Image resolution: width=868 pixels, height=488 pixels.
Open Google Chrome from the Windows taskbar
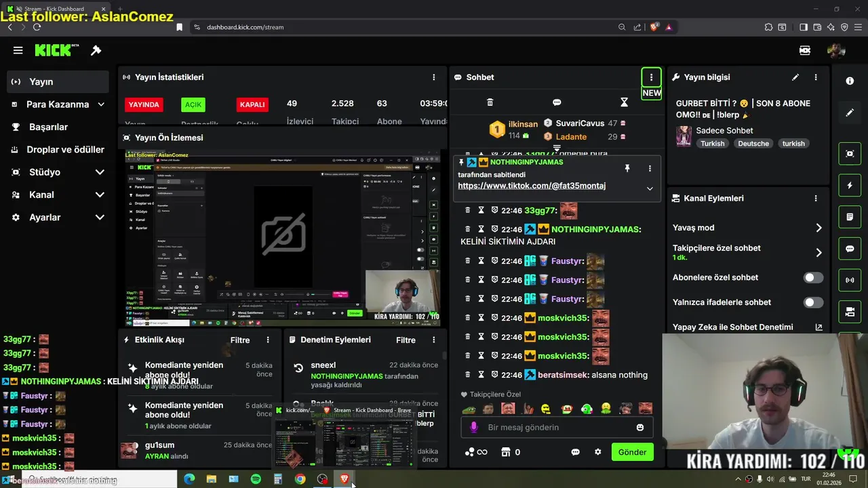(300, 479)
